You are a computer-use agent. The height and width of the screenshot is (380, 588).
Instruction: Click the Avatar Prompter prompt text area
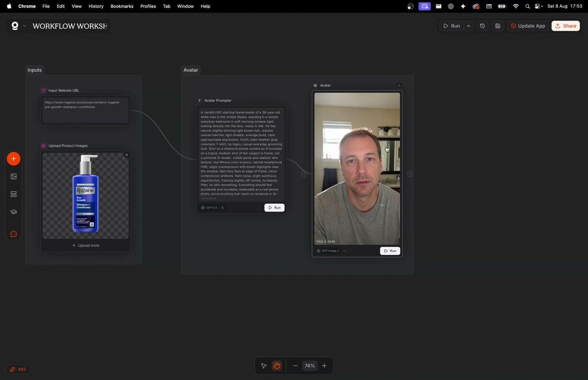[241, 154]
